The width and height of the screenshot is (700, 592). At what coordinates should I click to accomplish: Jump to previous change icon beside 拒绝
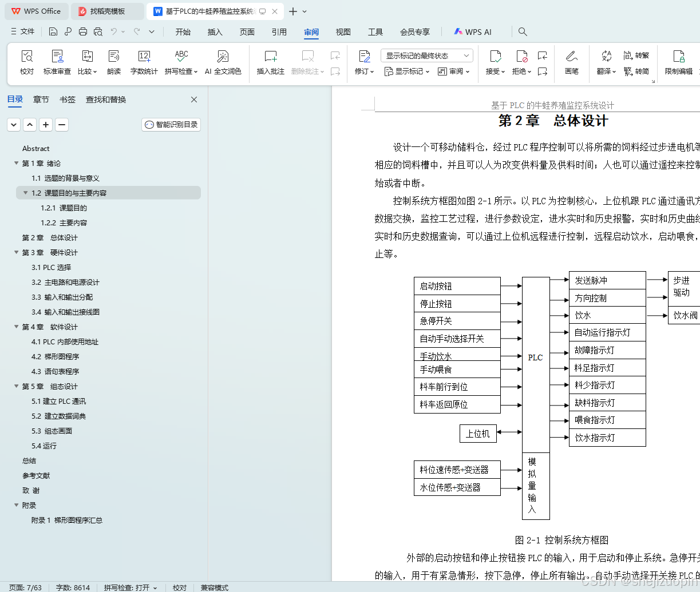543,55
